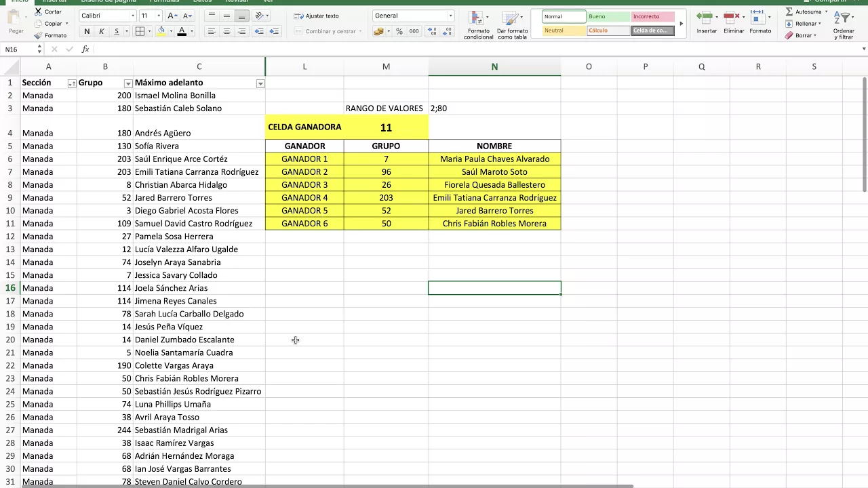Click Ajustar texto wrap button
868x488 pixels.
click(x=316, y=16)
